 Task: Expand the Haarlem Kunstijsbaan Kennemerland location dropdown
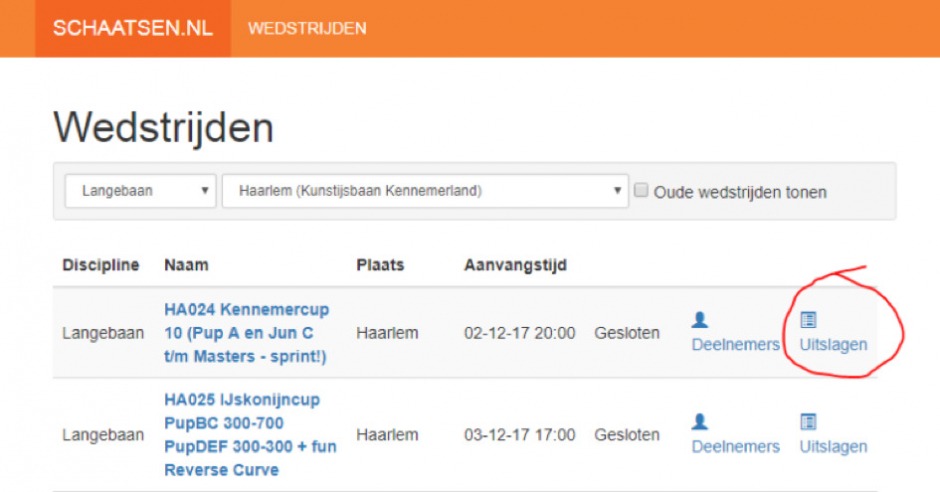click(x=425, y=191)
